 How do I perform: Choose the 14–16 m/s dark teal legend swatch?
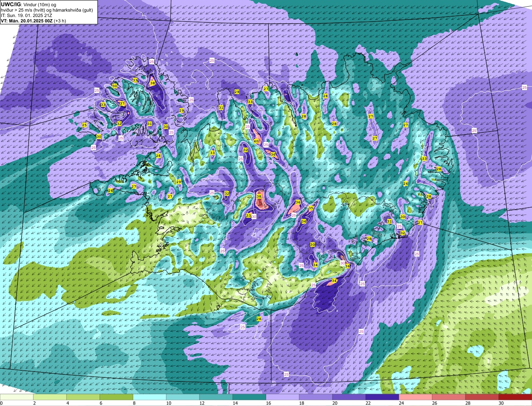pyautogui.click(x=249, y=397)
